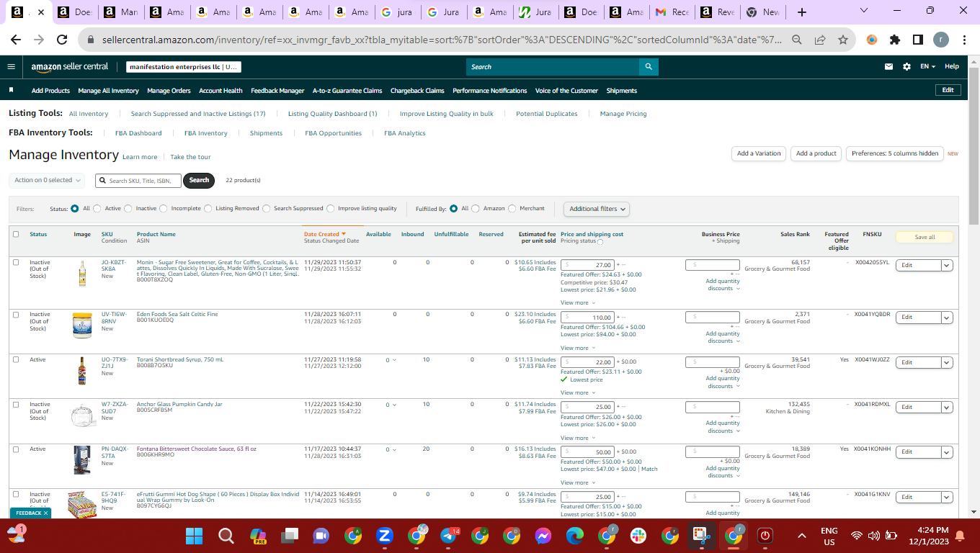Open Messenger from the taskbar
The width and height of the screenshot is (980, 553).
[x=543, y=536]
